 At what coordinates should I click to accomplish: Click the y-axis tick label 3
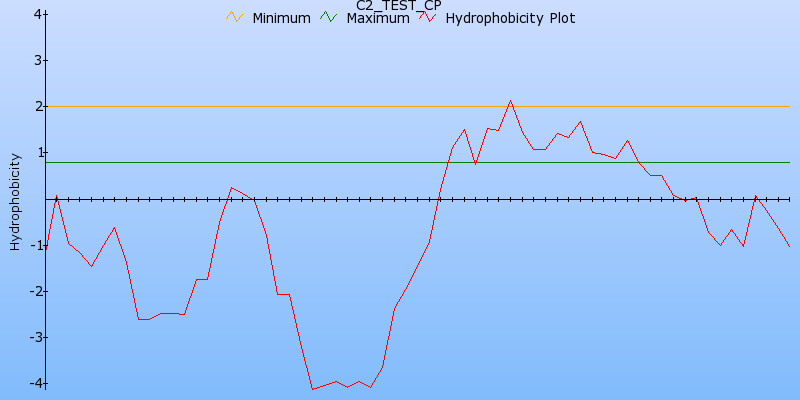[x=37, y=60]
